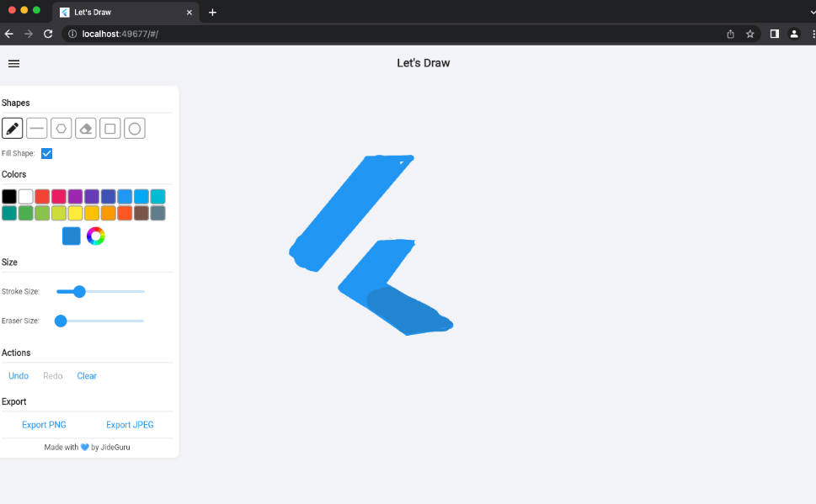Adjust the Stroke Size slider handle
This screenshot has height=504, width=816.
[79, 292]
